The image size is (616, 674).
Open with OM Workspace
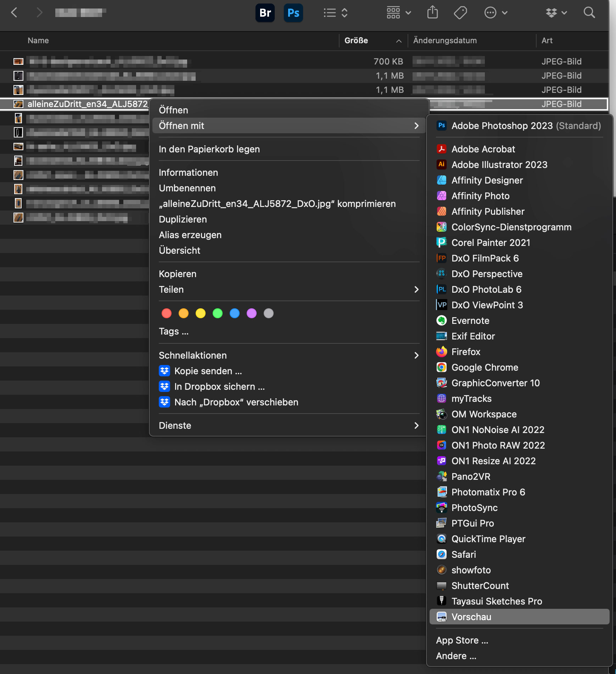click(519, 414)
